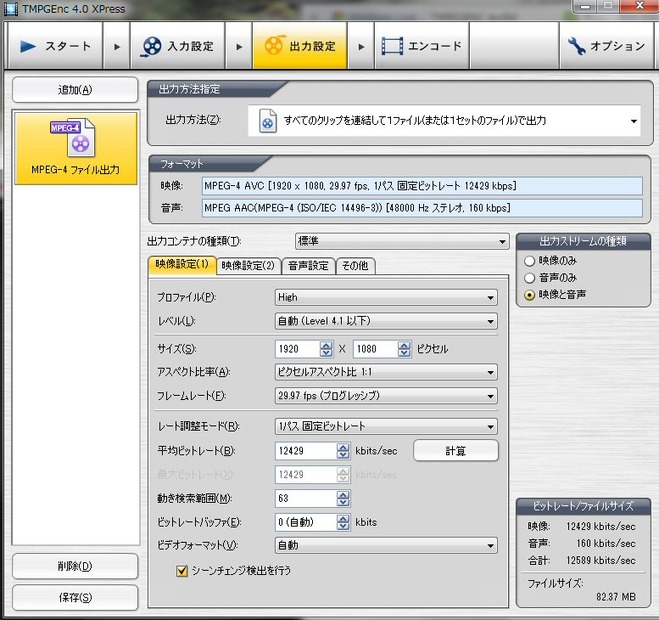The width and height of the screenshot is (659, 620).
Task: Click the 映像 format summary field
Action: 422,186
